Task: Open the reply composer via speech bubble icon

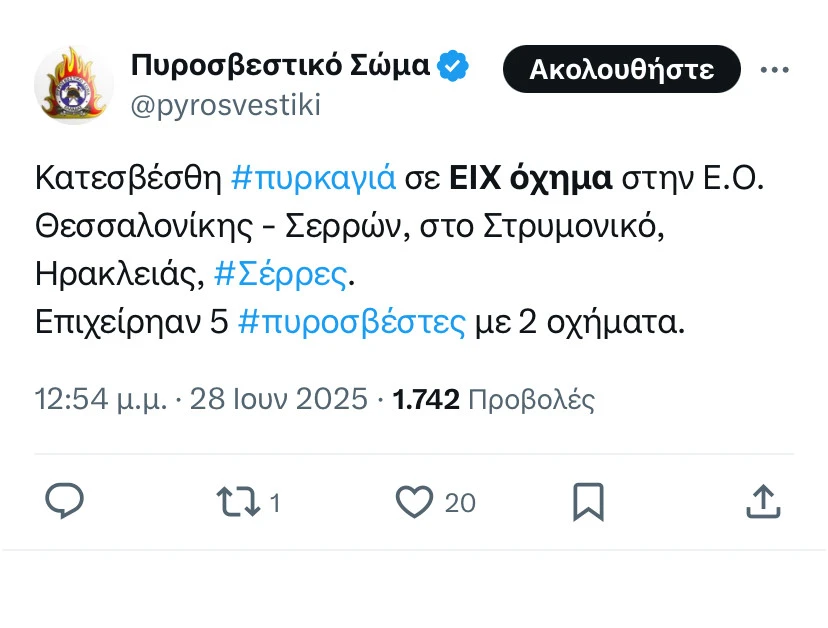Action: click(64, 501)
